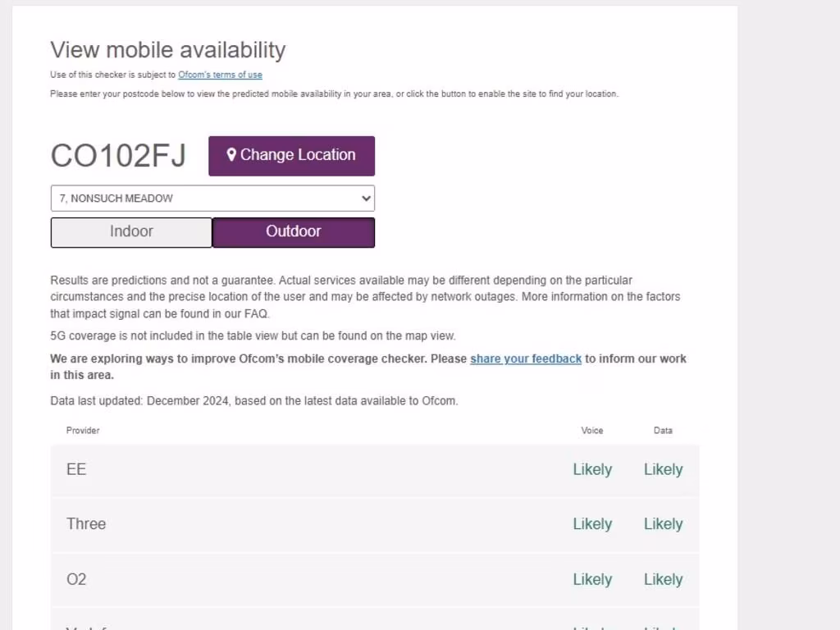Screen dimensions: 840x630
Task: Switch to Indoor coverage view
Action: [x=131, y=232]
